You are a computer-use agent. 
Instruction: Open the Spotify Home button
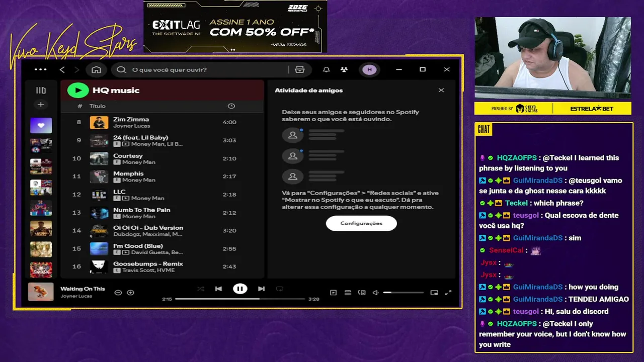coord(96,69)
